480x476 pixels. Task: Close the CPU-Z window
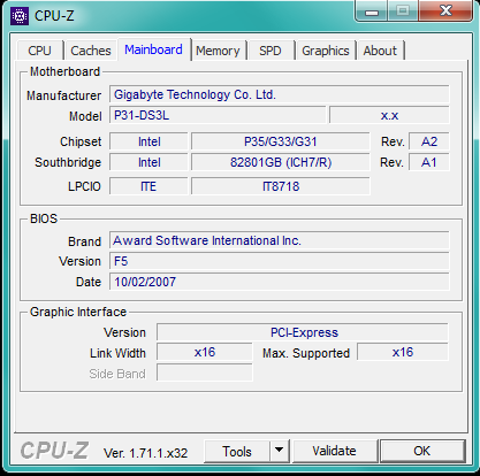point(446,11)
